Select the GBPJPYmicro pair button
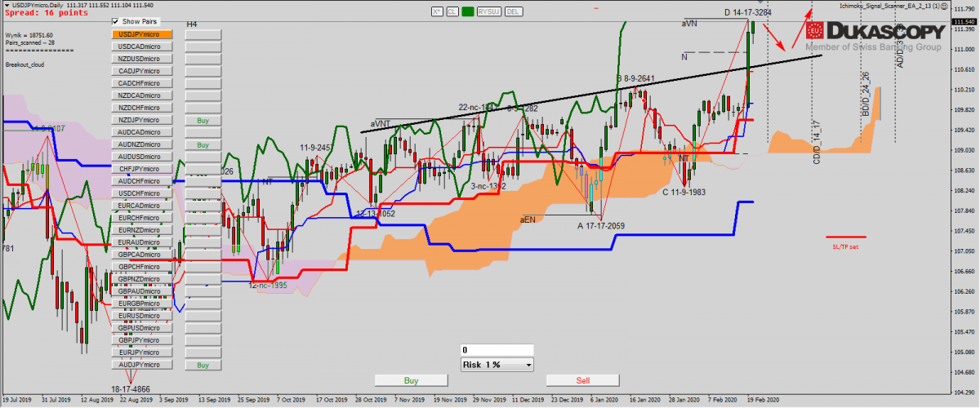The image size is (980, 408). tap(141, 340)
